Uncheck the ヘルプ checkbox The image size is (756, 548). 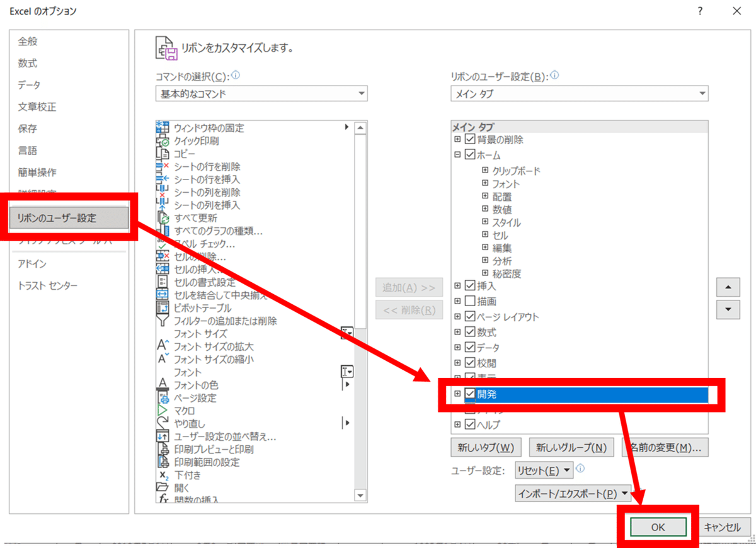point(470,425)
